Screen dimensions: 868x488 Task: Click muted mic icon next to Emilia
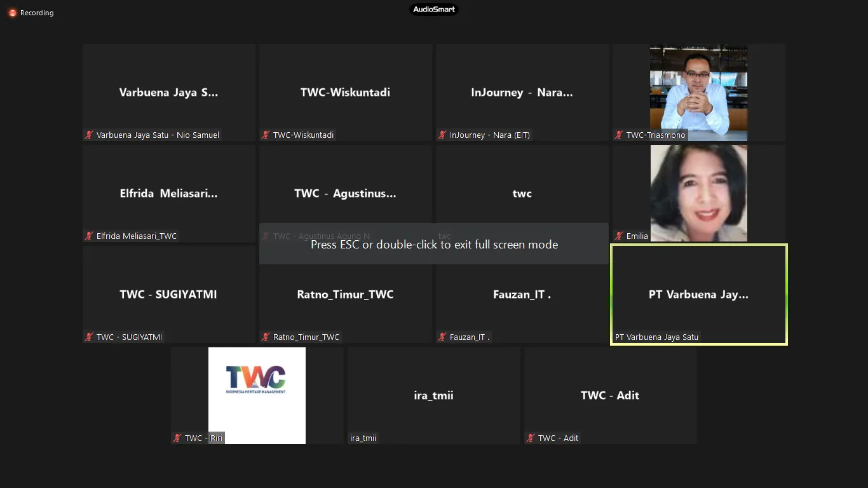[619, 236]
